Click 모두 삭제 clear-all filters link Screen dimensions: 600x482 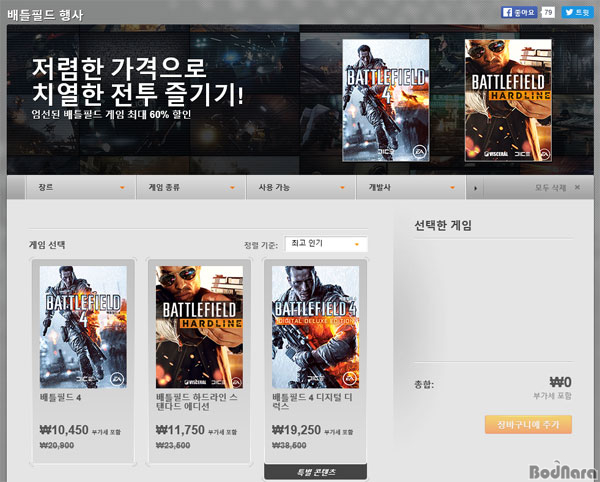[550, 187]
